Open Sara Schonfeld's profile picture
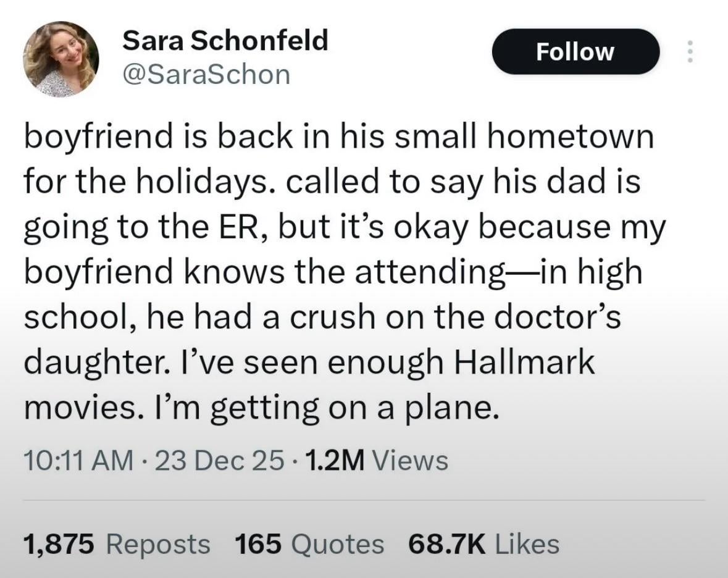This screenshot has height=578, width=728. click(61, 59)
